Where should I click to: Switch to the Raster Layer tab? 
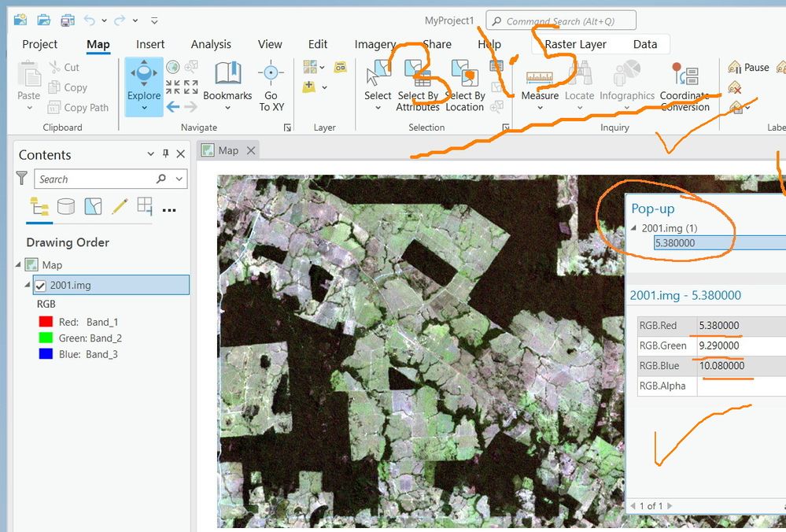pos(575,44)
